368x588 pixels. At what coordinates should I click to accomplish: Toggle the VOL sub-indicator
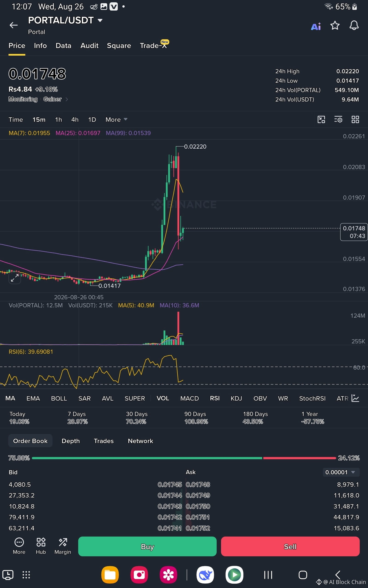[x=163, y=398]
